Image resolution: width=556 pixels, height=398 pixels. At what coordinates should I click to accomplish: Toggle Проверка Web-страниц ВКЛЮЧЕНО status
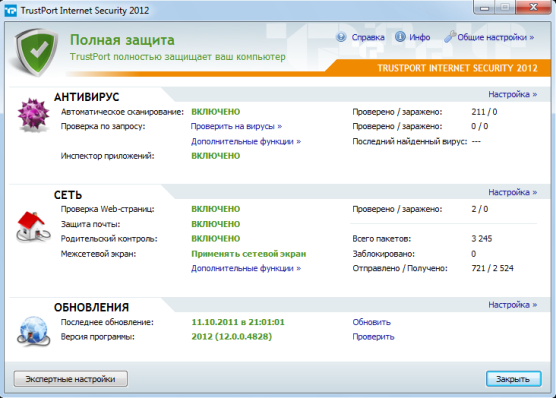coord(216,209)
